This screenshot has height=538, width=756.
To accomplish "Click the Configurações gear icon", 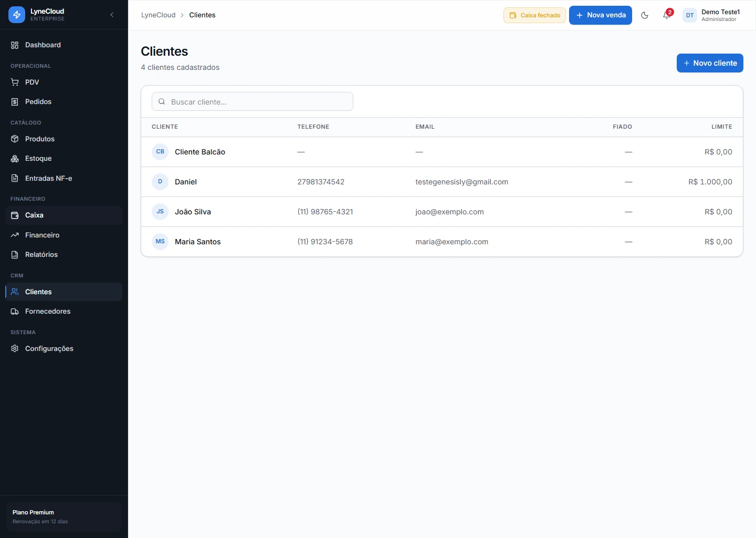I will tap(15, 349).
